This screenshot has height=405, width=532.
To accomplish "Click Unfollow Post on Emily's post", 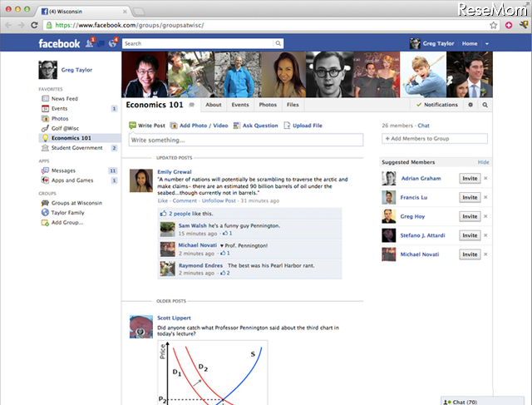I will click(x=219, y=200).
